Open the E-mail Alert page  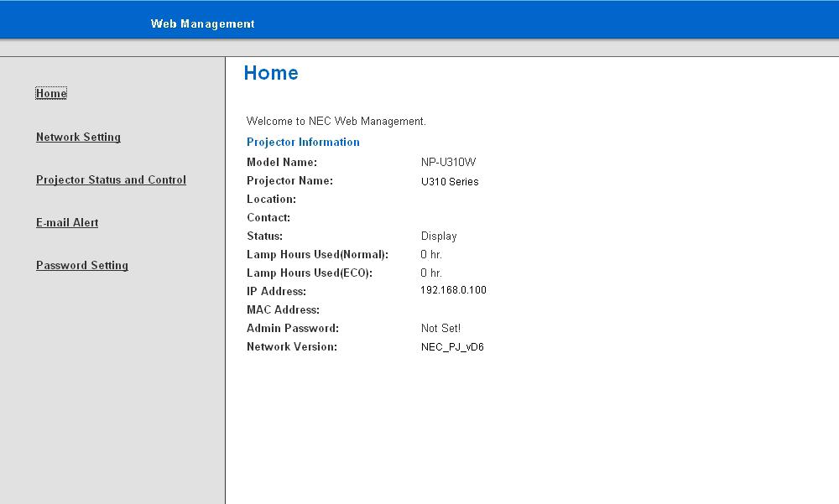(x=67, y=222)
